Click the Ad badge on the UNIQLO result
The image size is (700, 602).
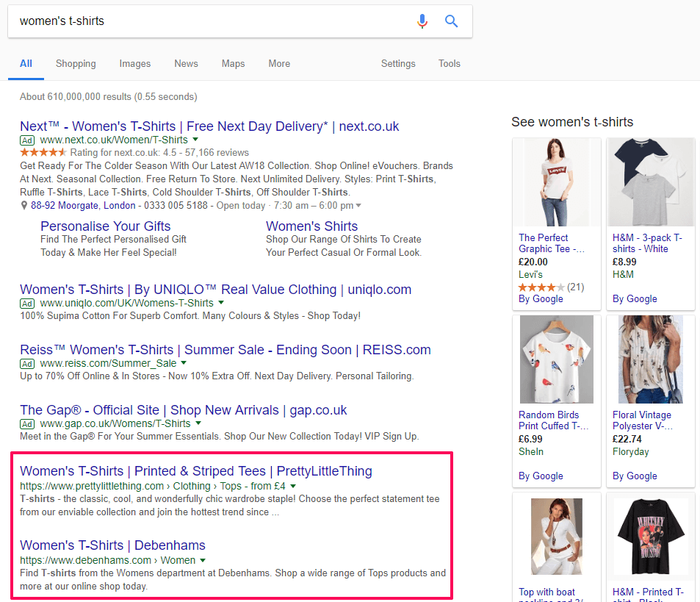click(x=27, y=304)
